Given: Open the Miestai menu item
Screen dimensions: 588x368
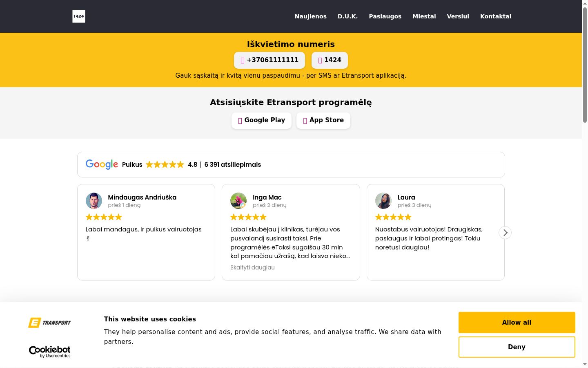Looking at the screenshot, I should pyautogui.click(x=424, y=16).
